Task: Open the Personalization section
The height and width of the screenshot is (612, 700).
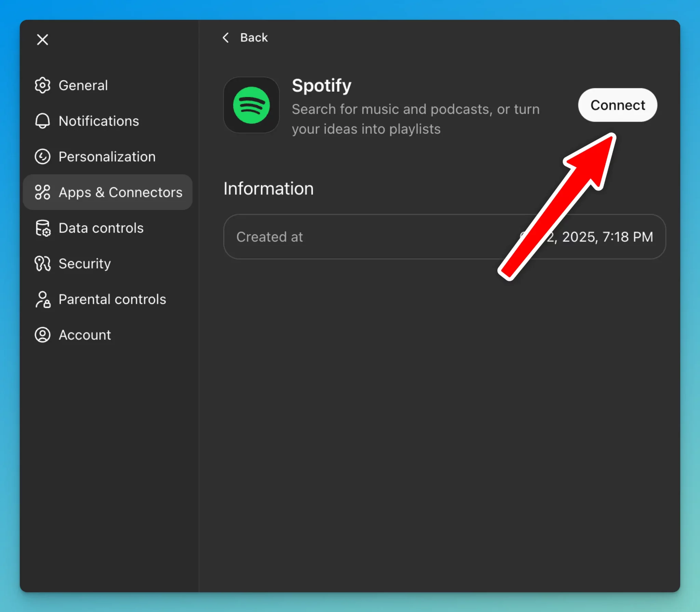Action: coord(107,157)
